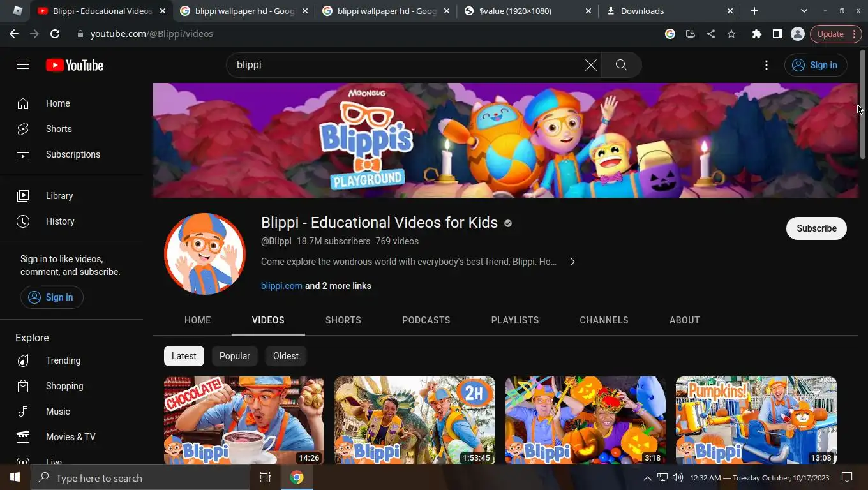Click the sidebar Sign in button
868x490 pixels.
(x=52, y=297)
